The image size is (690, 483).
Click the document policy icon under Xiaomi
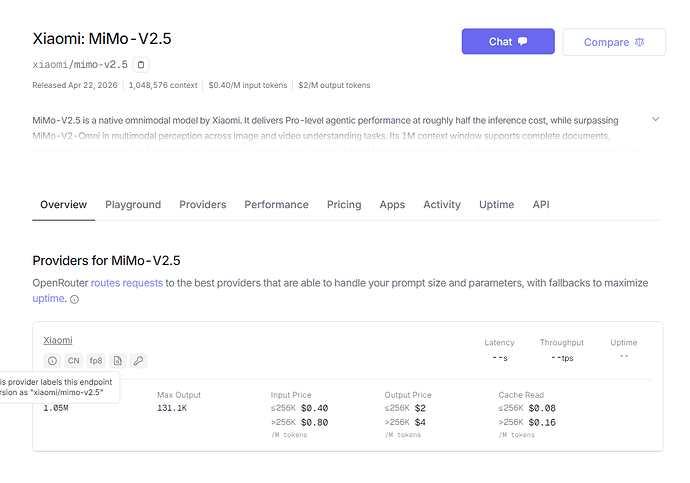pyautogui.click(x=117, y=361)
